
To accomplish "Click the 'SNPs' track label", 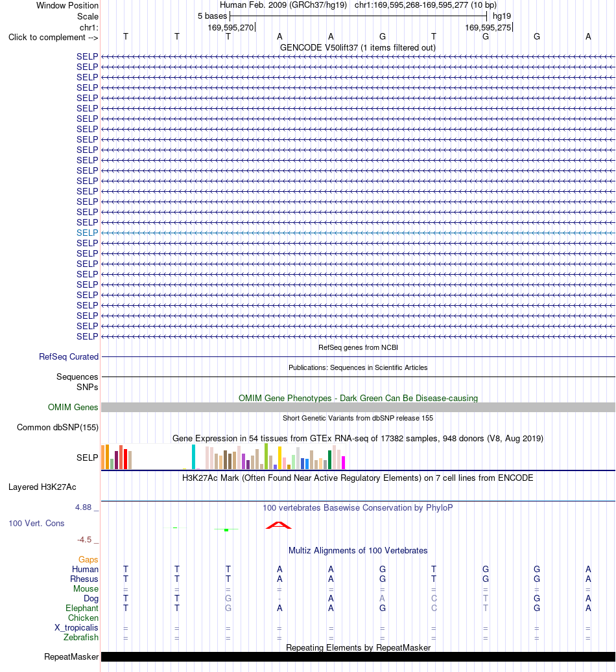I will pyautogui.click(x=88, y=387).
